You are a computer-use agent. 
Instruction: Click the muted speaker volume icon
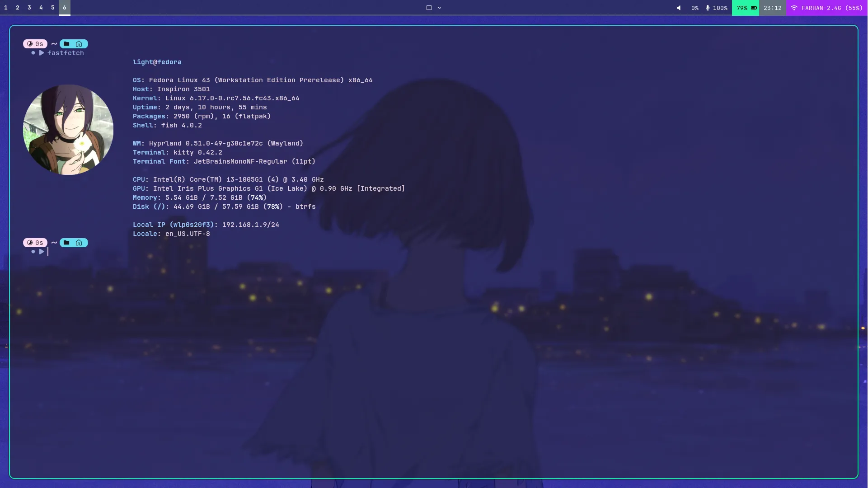[x=679, y=8]
